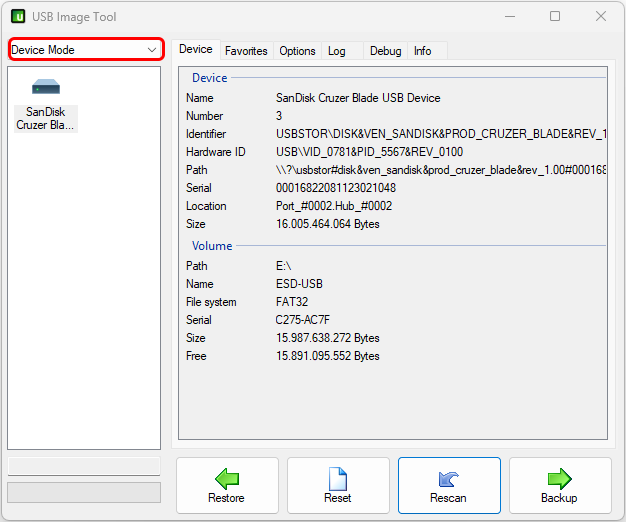This screenshot has width=626, height=522.
Task: Click the volume serial 'C275-AC7F'
Action: coord(303,320)
